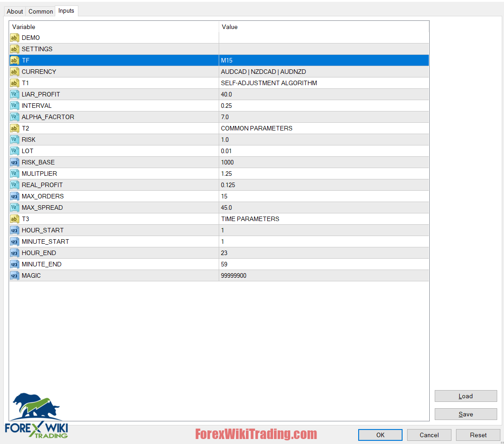504x444 pixels.
Task: Click Reset to restore default inputs
Action: [478, 434]
